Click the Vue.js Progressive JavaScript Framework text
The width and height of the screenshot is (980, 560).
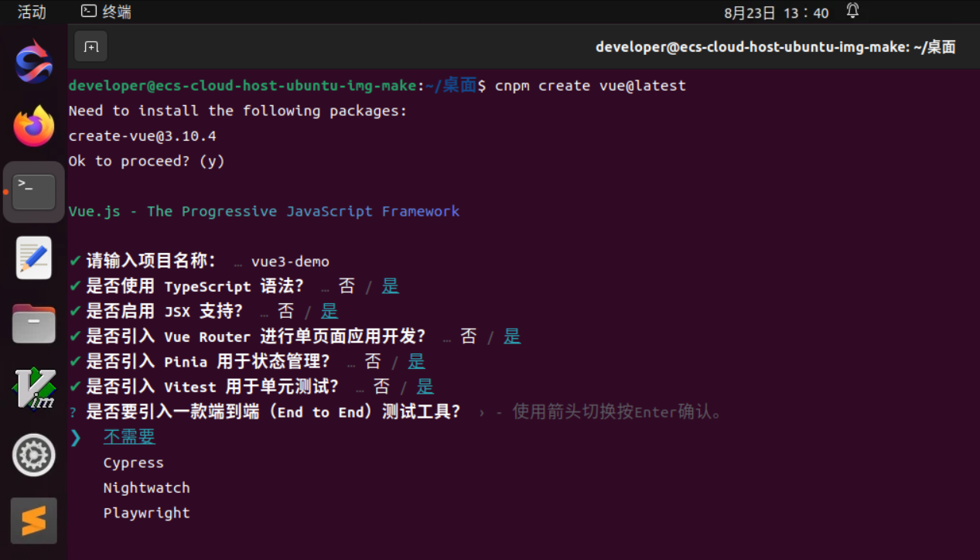tap(265, 210)
